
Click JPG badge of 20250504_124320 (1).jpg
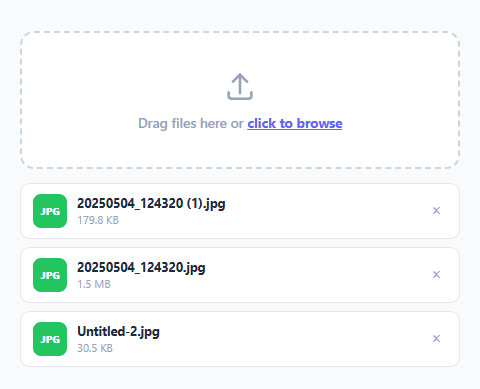50,211
